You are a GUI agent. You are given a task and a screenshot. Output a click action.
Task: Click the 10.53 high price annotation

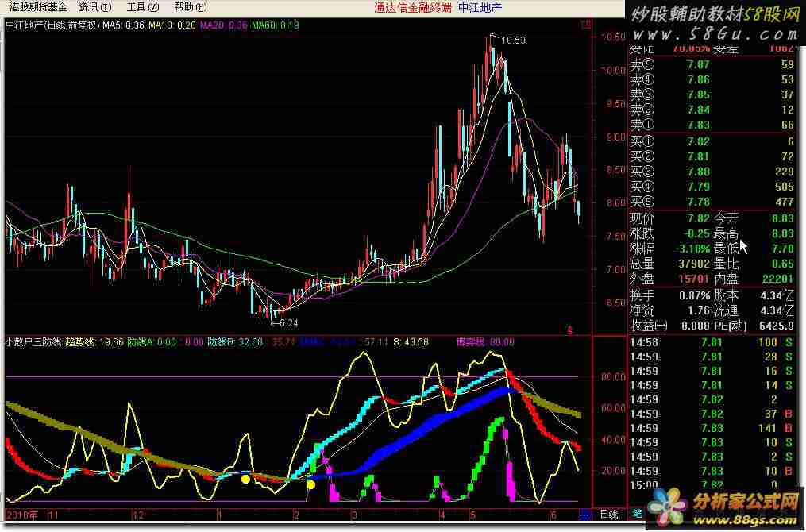pyautogui.click(x=512, y=40)
